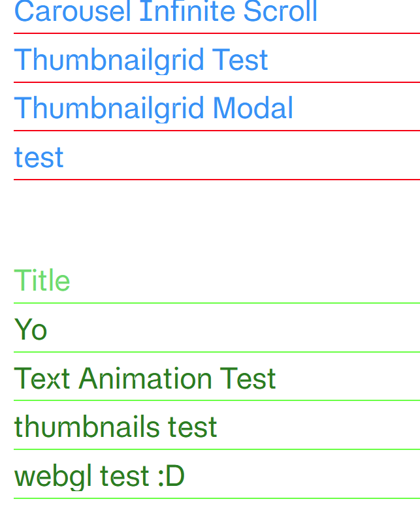Click the word 'Modal' in Thumbnailgrid Modal
420x514 pixels.
[x=253, y=108]
